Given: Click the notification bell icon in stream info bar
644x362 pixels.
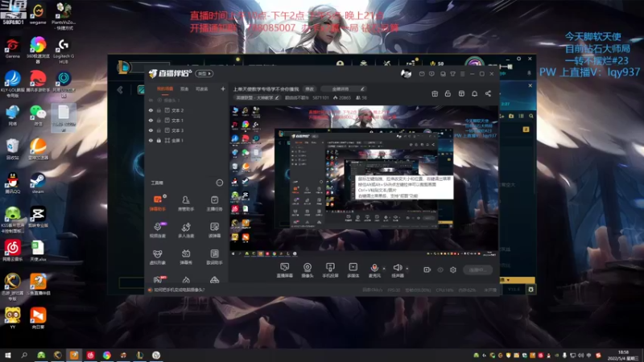Looking at the screenshot, I should 474,93.
